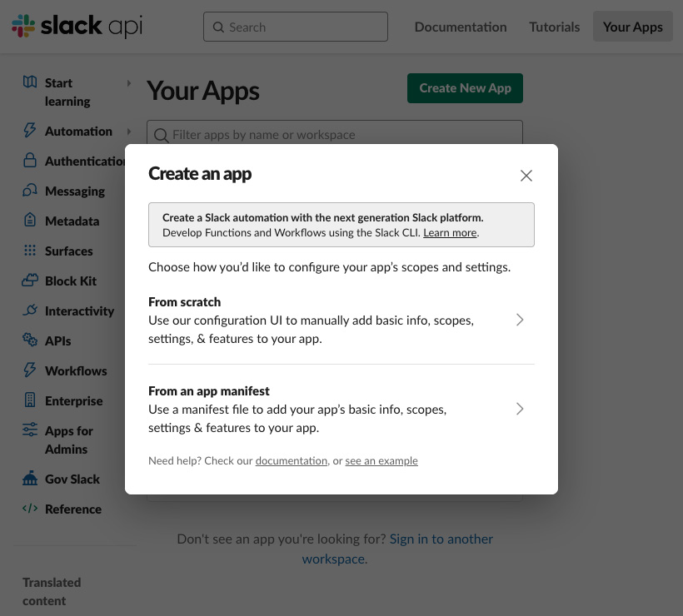Open the Workflows sidebar item
The height and width of the screenshot is (616, 683).
76,371
